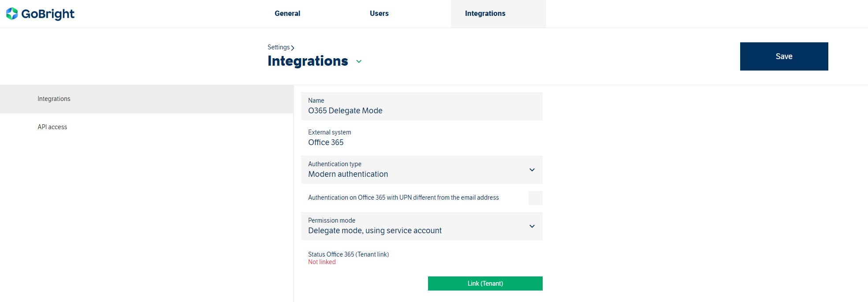Click the GoBright brand name text
The height and width of the screenshot is (302, 868).
pyautogui.click(x=48, y=14)
